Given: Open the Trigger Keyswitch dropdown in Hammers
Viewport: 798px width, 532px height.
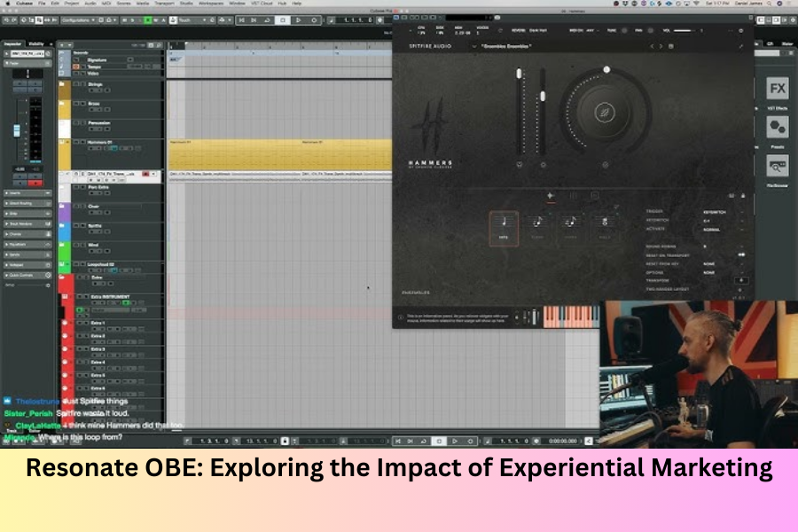Looking at the screenshot, I should (723, 212).
